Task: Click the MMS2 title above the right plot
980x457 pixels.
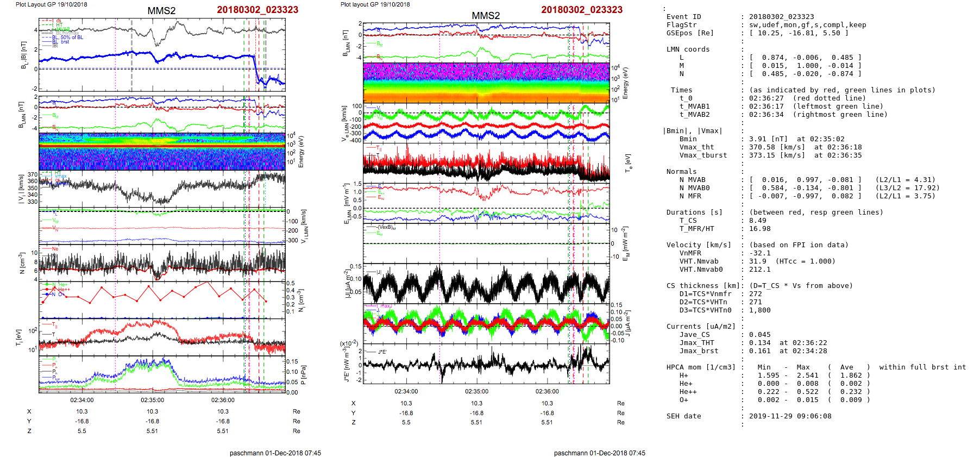Action: click(486, 16)
